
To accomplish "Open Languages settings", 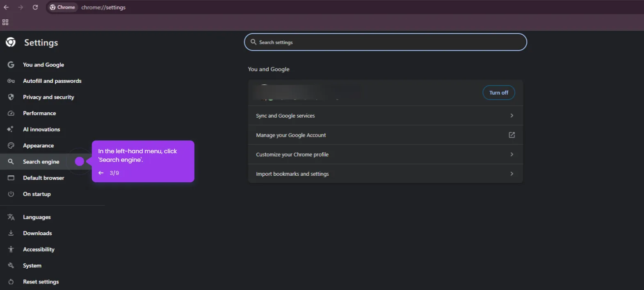I will (x=37, y=217).
